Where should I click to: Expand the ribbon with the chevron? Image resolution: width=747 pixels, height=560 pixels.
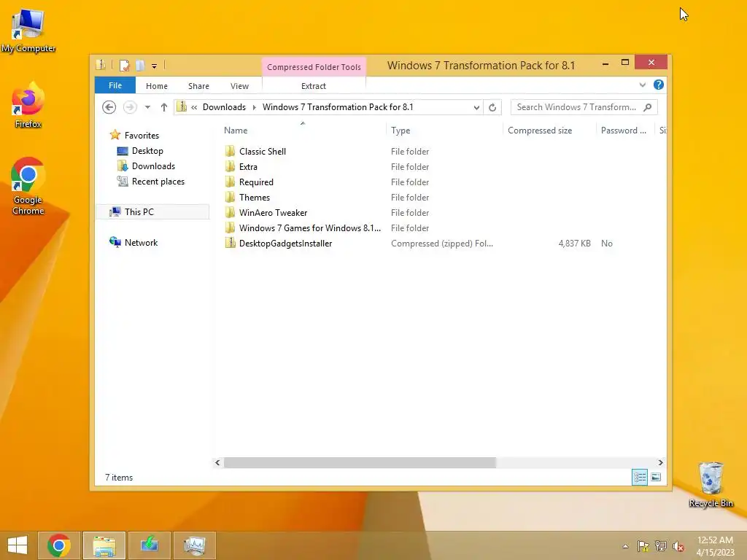642,85
